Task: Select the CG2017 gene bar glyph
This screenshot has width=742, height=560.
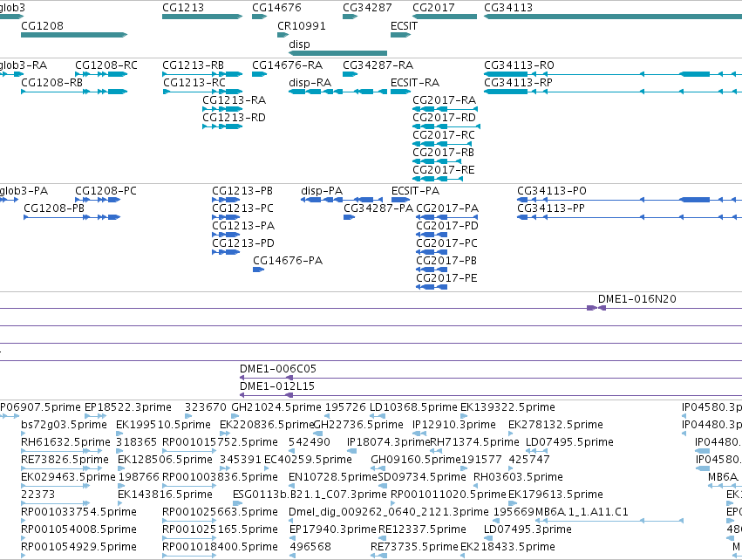Action: pyautogui.click(x=445, y=17)
